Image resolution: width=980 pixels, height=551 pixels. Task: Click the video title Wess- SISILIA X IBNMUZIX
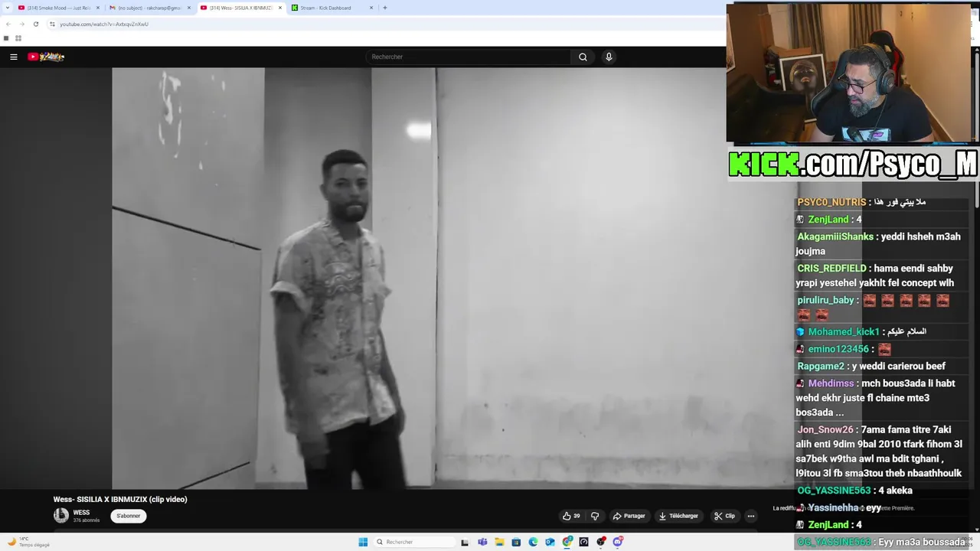click(120, 499)
